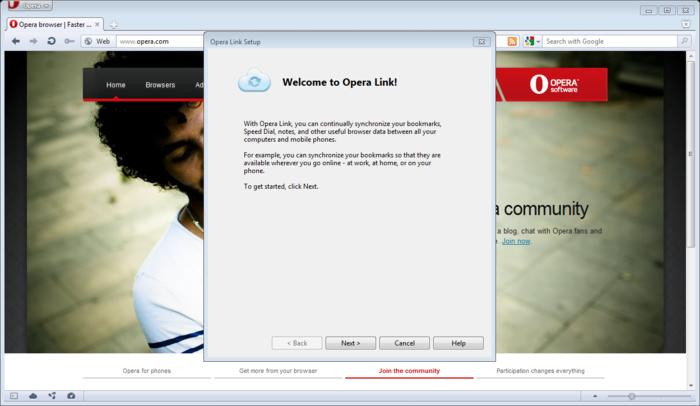Viewport: 700px width, 406px height.
Task: Open the Browsers menu on opera.com
Action: 160,84
